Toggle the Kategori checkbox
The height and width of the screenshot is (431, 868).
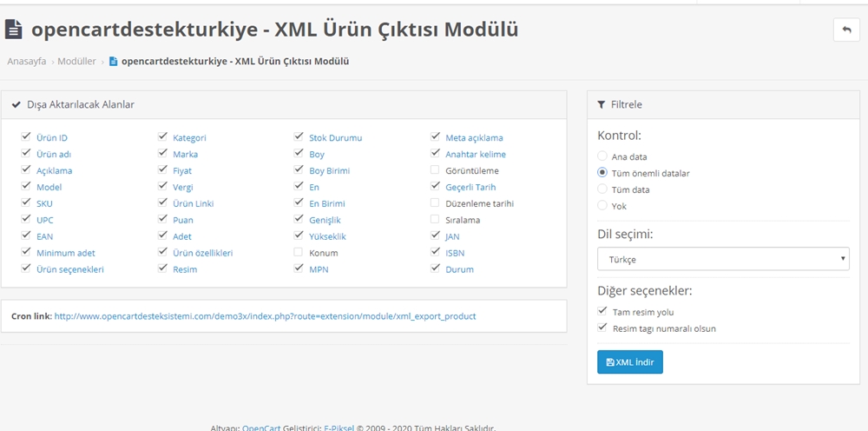coord(162,136)
